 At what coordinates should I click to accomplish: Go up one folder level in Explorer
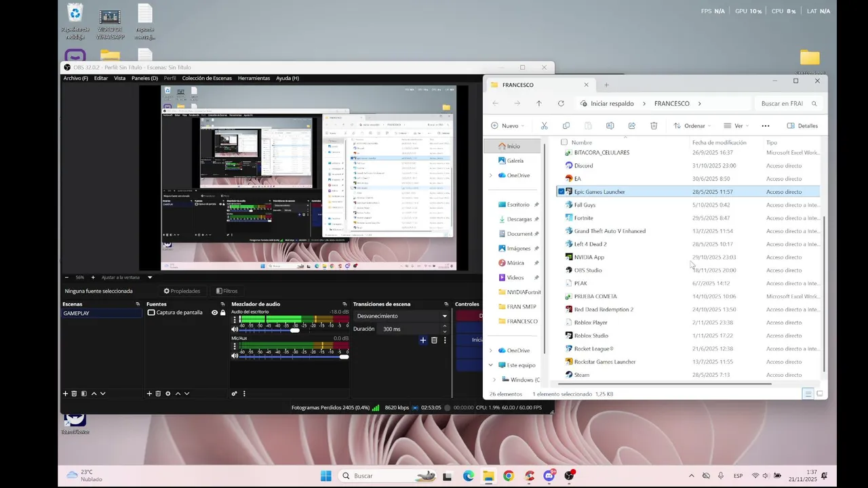point(539,104)
